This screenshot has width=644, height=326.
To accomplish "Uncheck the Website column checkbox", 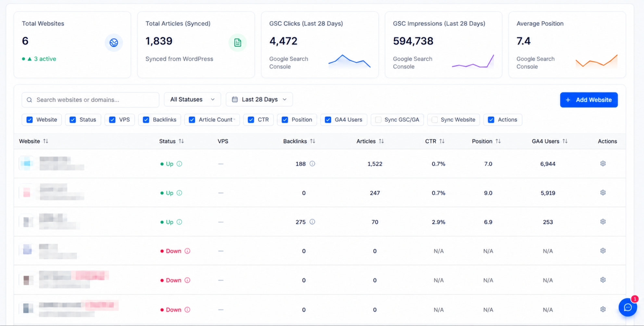I will coord(30,120).
